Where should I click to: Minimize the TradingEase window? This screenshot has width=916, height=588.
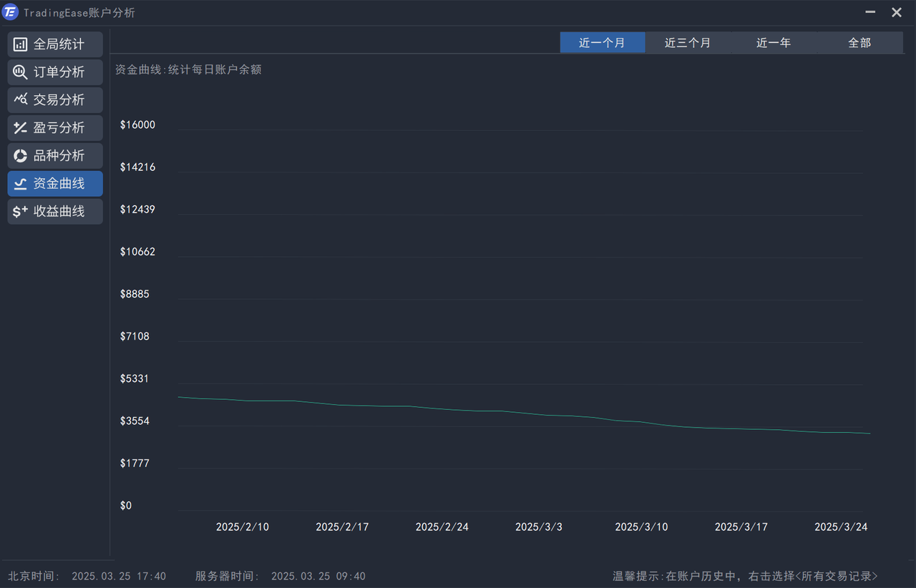(x=870, y=12)
